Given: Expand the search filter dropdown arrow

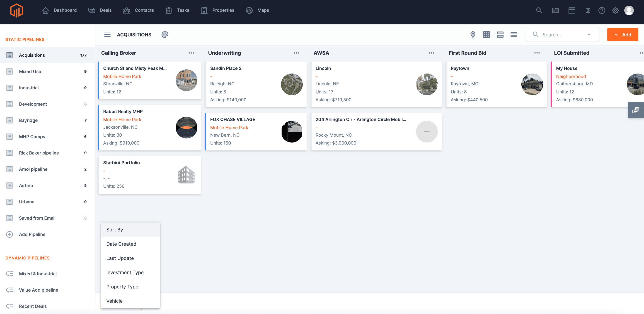Looking at the screenshot, I should 589,35.
